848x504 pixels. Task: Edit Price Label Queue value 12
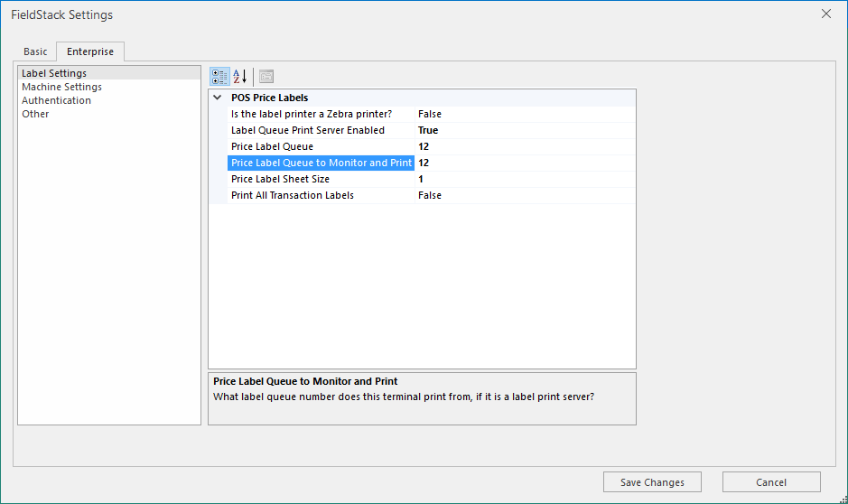click(525, 146)
